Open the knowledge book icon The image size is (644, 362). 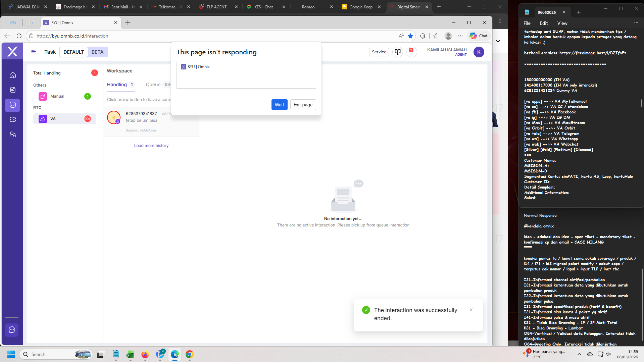(x=398, y=52)
